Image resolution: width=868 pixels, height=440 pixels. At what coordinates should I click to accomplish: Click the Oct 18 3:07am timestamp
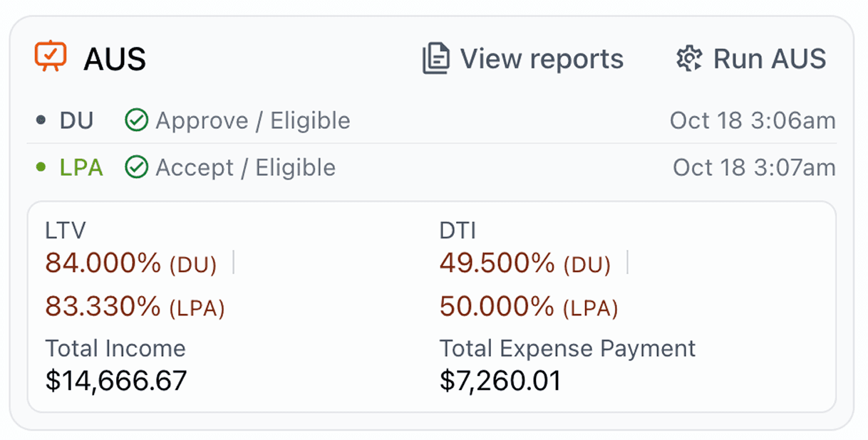pos(754,168)
